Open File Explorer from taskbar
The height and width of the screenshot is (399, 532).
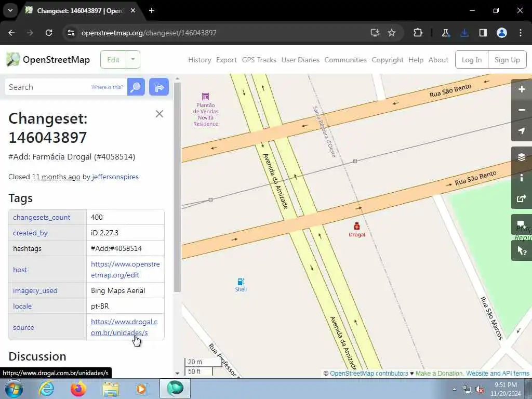pos(111,389)
